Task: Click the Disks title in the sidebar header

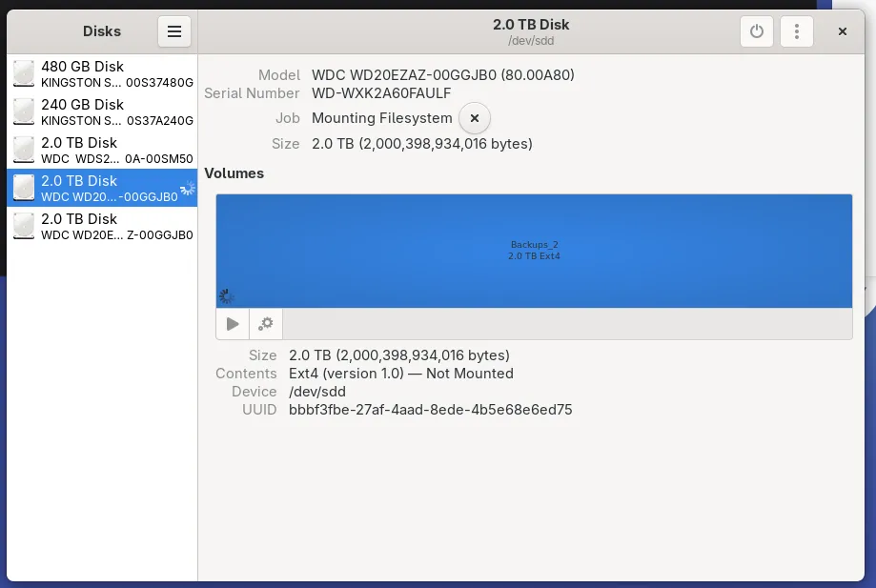Action: (x=102, y=31)
